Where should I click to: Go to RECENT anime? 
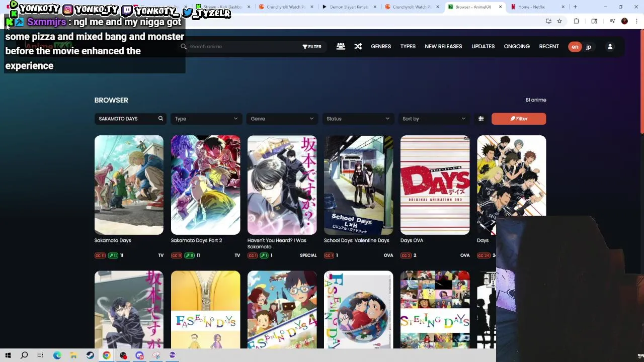(x=549, y=46)
